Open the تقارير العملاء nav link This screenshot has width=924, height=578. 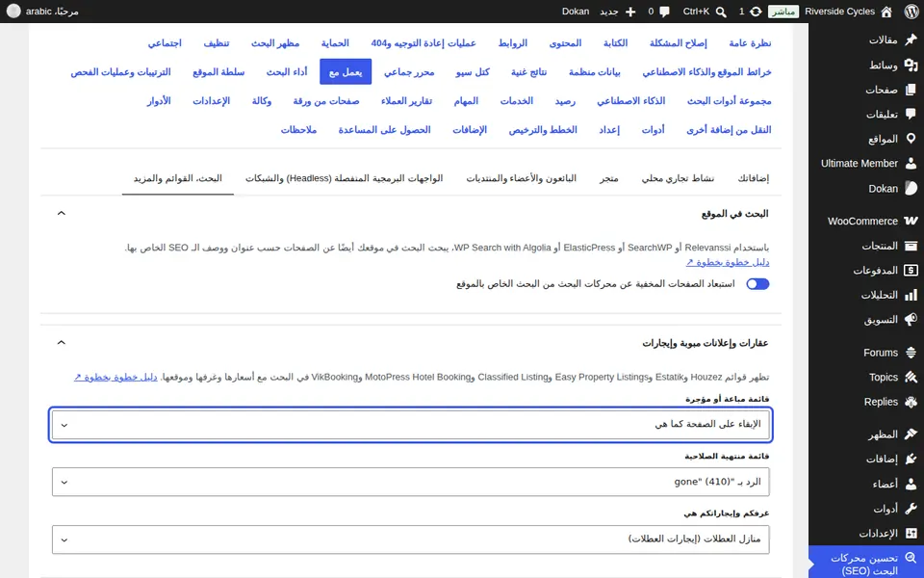pyautogui.click(x=406, y=101)
